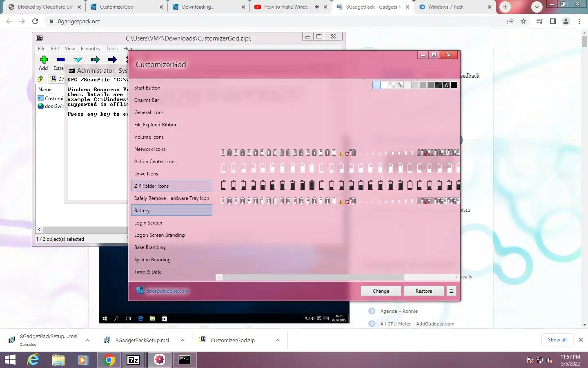Click the blue minus Extract icon in 7-Zip
588x368 pixels.
[x=61, y=60]
